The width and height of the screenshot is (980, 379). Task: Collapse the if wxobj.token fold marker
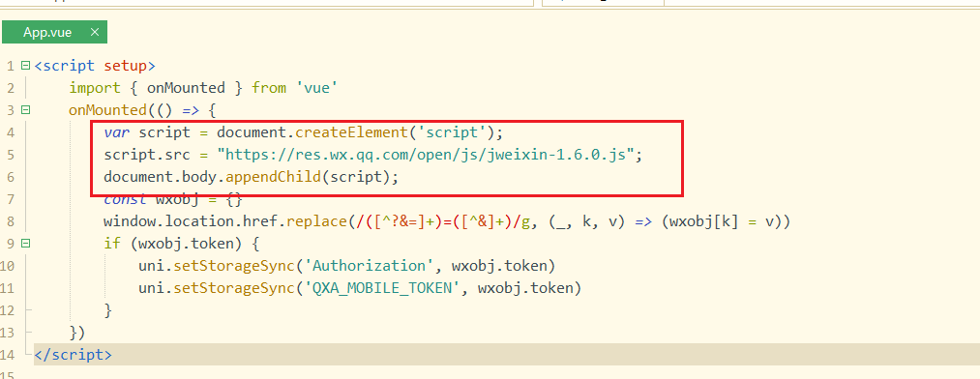coord(25,243)
